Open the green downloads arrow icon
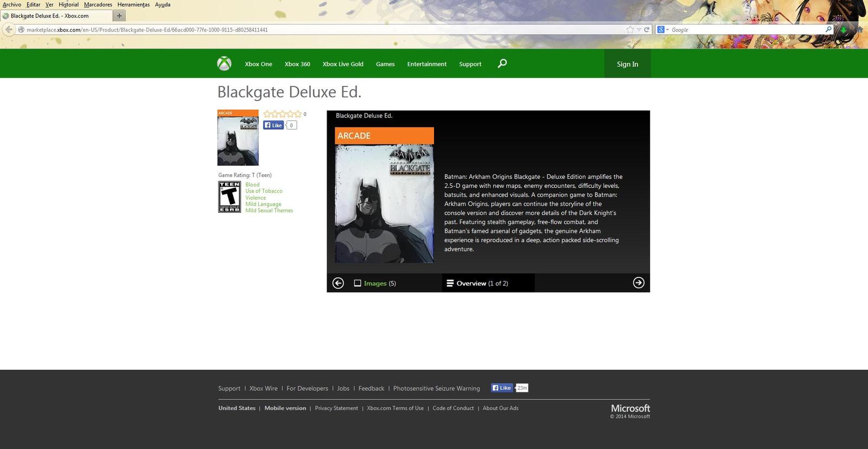Screen dimensions: 868x449 point(844,30)
